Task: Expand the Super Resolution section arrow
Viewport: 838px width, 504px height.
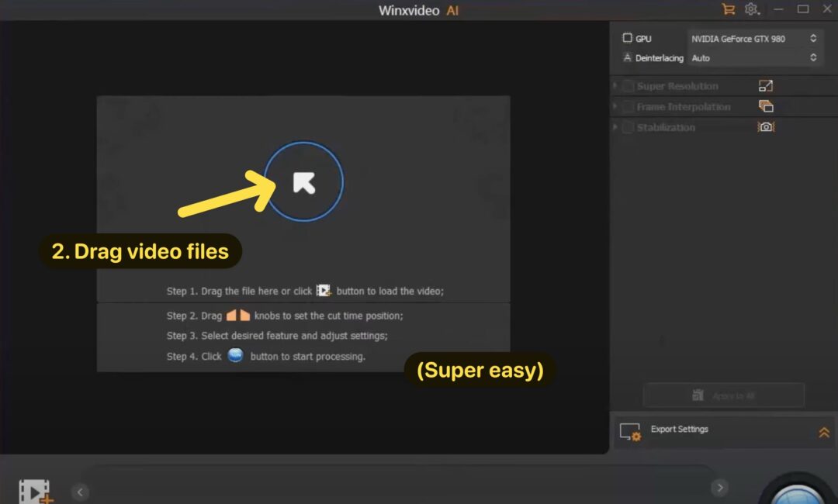Action: coord(615,85)
